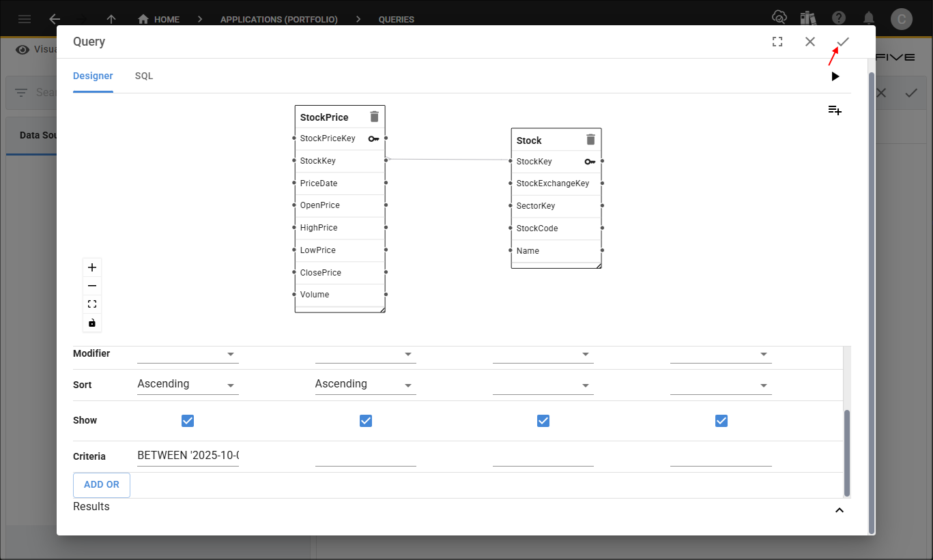
Task: Click the second column Criteria field
Action: 365,456
